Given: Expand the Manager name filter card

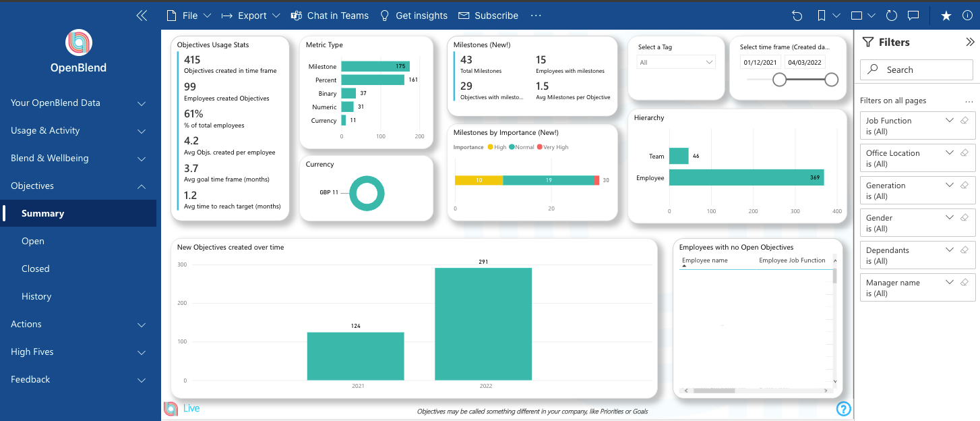Looking at the screenshot, I should click(950, 283).
